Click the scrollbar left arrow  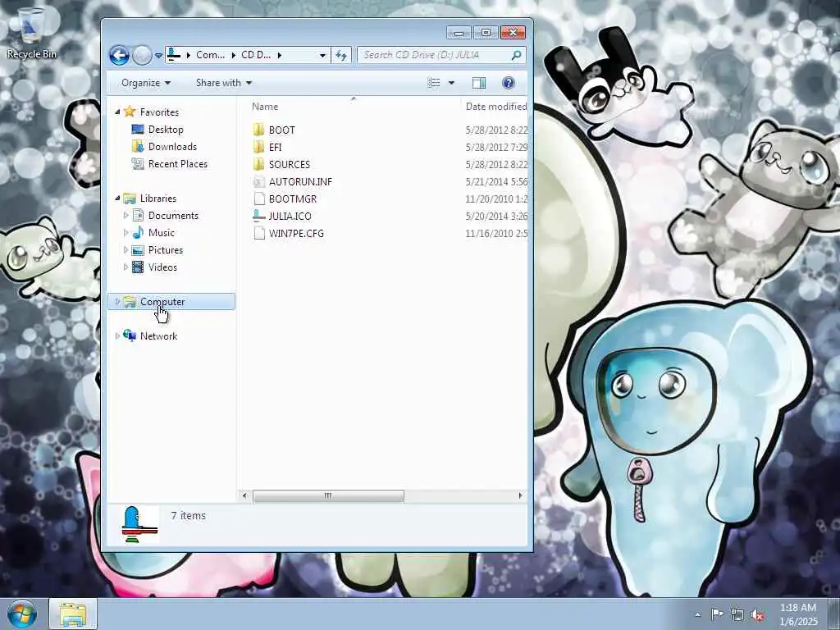(244, 496)
